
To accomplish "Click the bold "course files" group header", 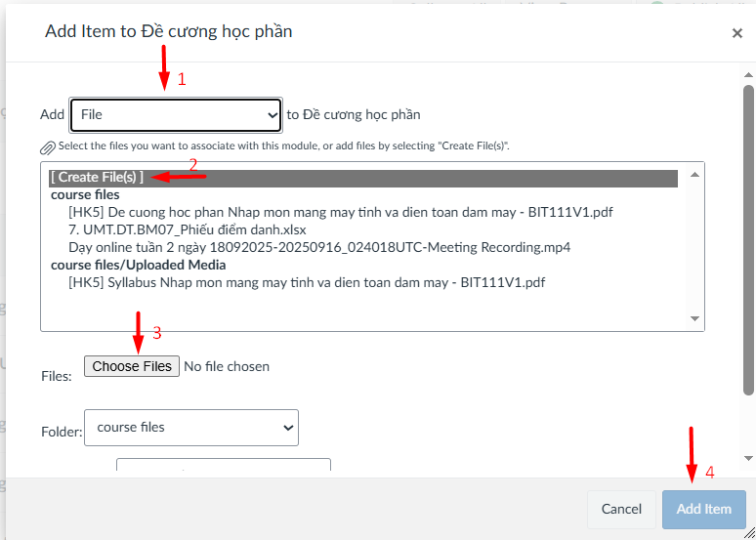I will point(85,195).
